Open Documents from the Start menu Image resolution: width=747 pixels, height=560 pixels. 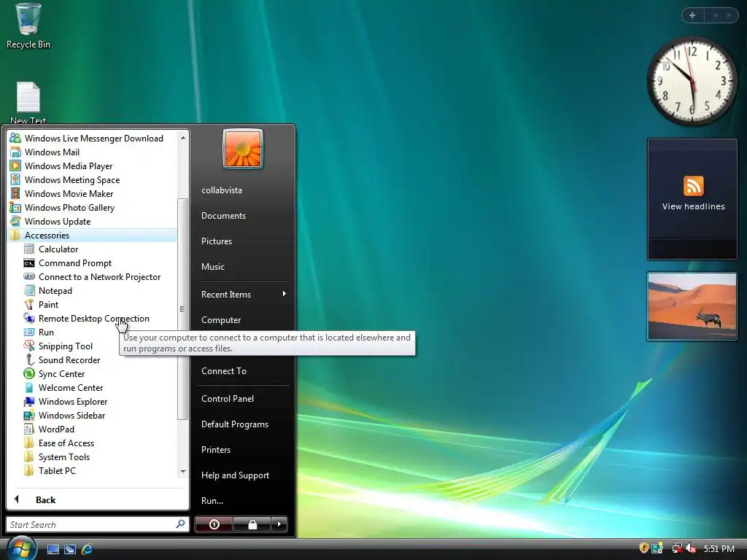click(x=223, y=215)
